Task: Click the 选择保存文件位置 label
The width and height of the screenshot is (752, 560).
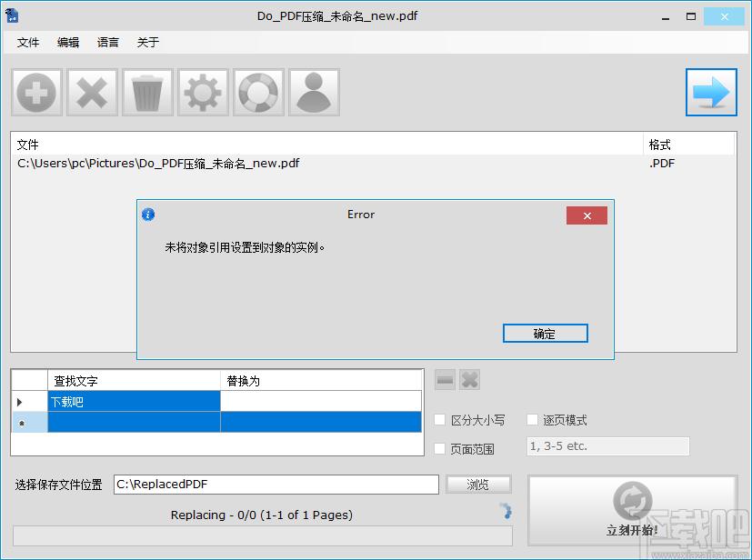Action: [x=58, y=485]
